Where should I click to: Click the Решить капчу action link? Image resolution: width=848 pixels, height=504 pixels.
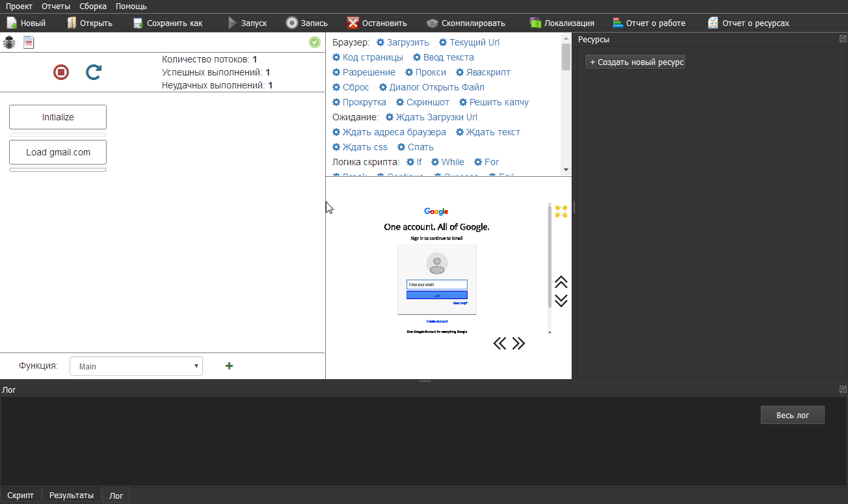499,102
